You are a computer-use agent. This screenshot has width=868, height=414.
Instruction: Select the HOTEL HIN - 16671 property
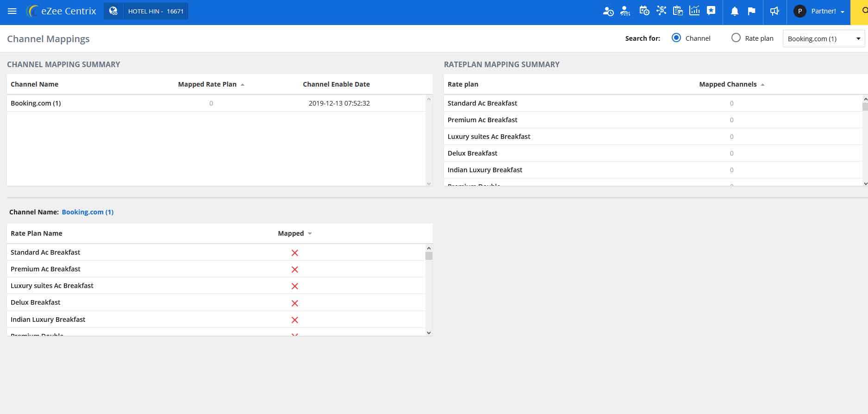tap(156, 12)
